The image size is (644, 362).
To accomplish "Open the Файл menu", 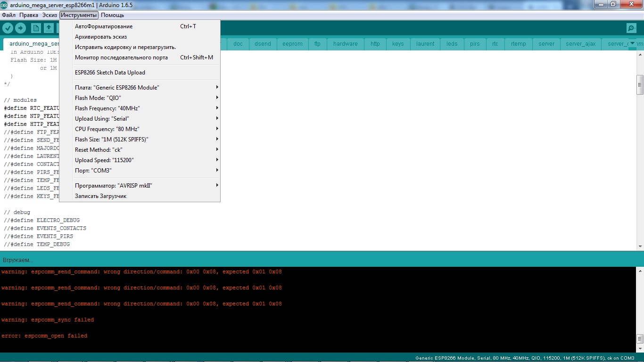I will point(8,15).
